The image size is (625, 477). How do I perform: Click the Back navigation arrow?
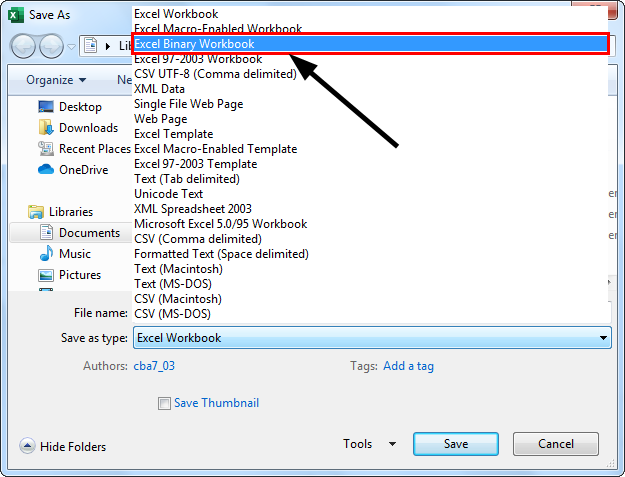[x=23, y=46]
